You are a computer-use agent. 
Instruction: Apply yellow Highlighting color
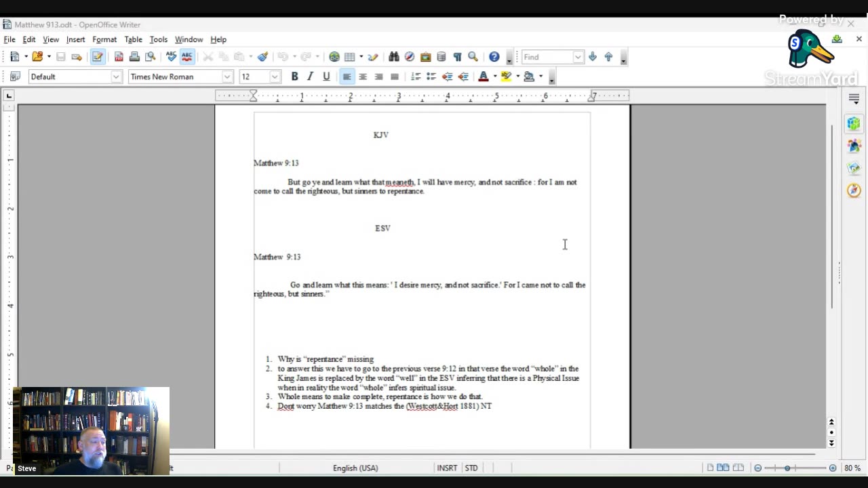click(x=507, y=77)
